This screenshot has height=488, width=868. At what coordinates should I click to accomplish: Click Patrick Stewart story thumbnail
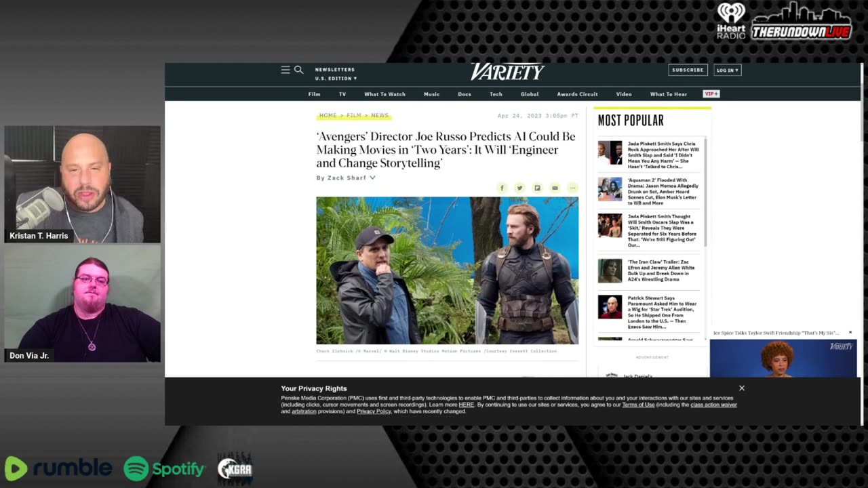pos(610,307)
